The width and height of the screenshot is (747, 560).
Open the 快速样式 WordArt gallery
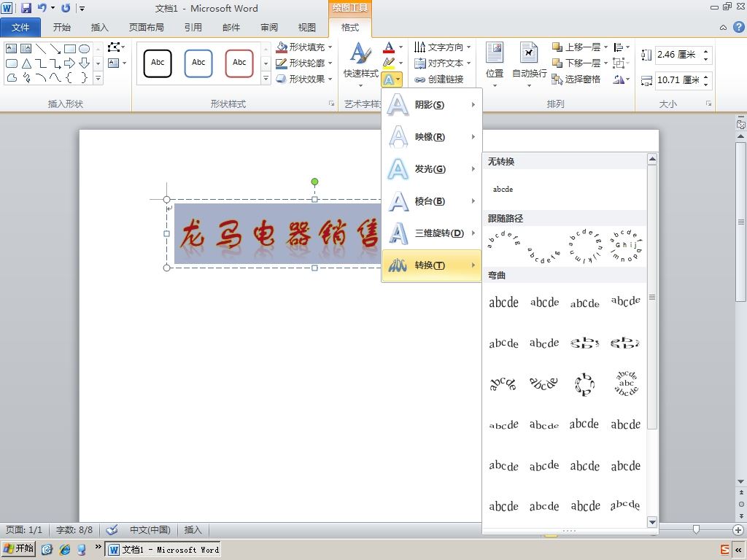360,64
